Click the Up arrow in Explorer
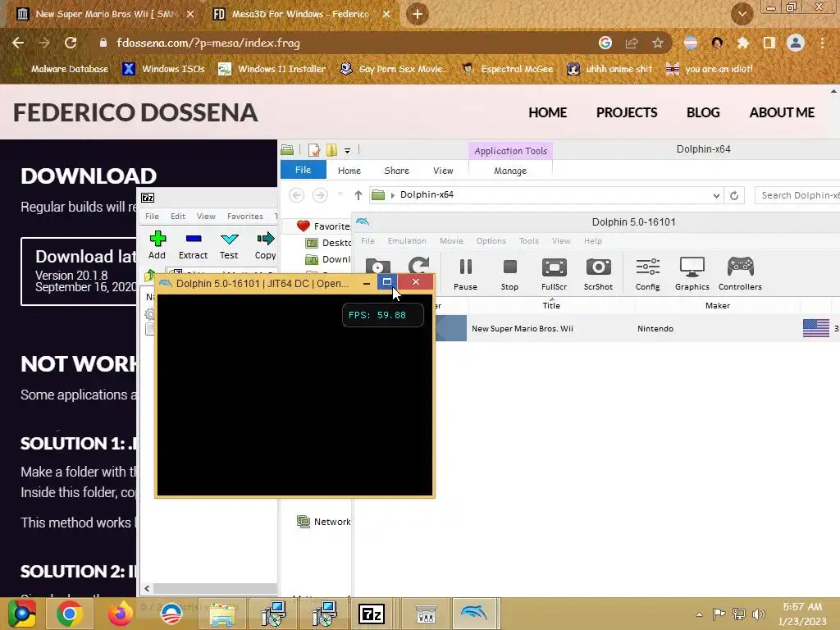Viewport: 840px width, 630px height. 358,195
